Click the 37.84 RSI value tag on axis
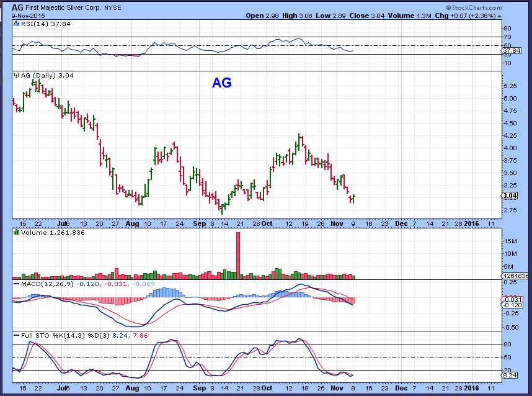Viewport: 532px width, 396px height. (x=512, y=51)
